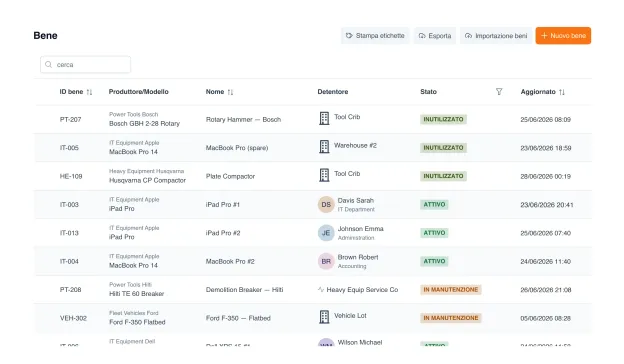This screenshot has height=364, width=624.
Task: Select asset ID IT-013
Action: (69, 233)
